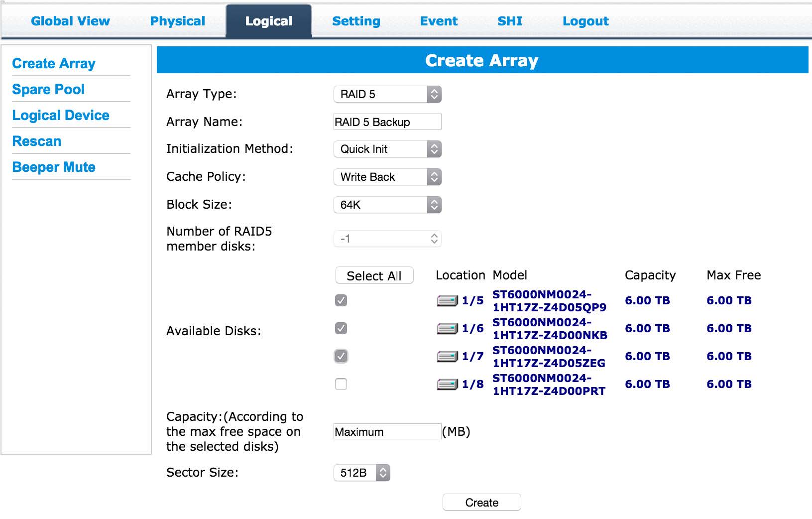Click the disk icon for location 1/5
This screenshot has width=812, height=519.
(447, 301)
